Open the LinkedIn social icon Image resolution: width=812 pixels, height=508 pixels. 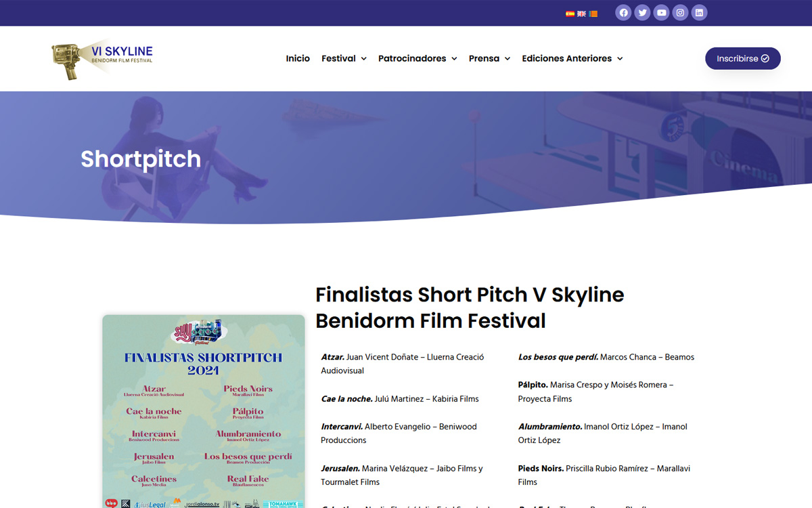coord(699,12)
